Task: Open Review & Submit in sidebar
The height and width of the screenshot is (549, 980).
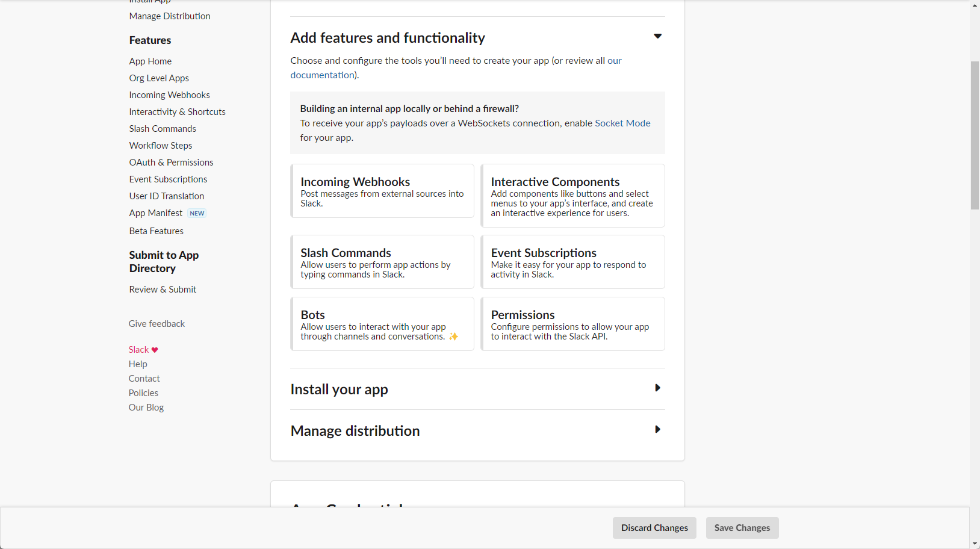Action: coord(163,290)
